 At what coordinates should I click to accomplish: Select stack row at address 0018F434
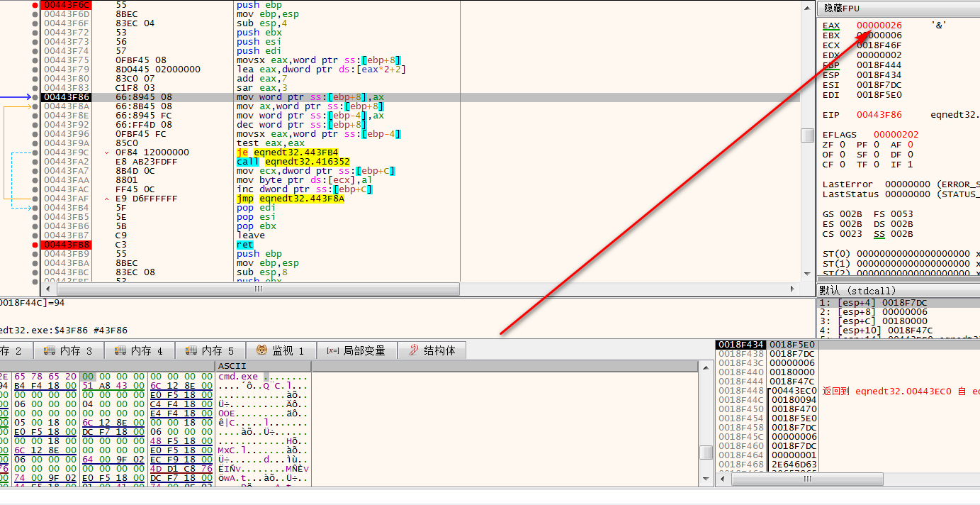click(x=847, y=345)
